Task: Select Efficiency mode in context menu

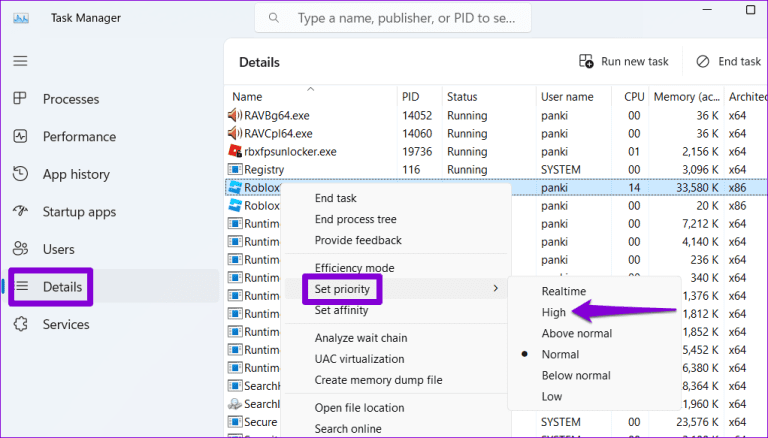Action: (x=354, y=268)
